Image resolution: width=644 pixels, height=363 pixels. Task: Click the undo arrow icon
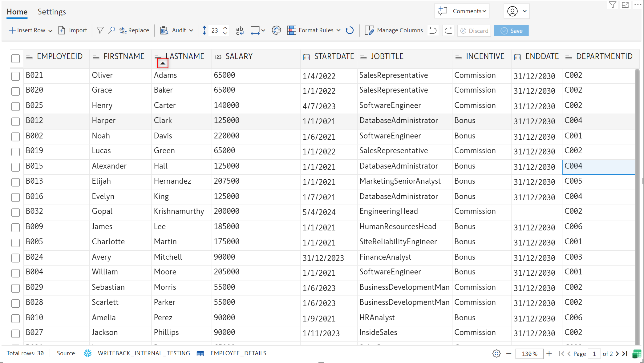point(433,30)
